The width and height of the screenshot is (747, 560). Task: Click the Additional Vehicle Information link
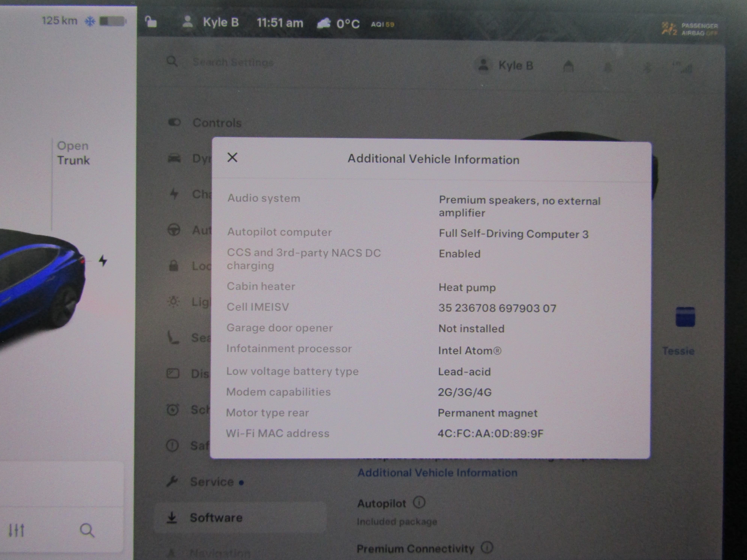[x=437, y=472]
